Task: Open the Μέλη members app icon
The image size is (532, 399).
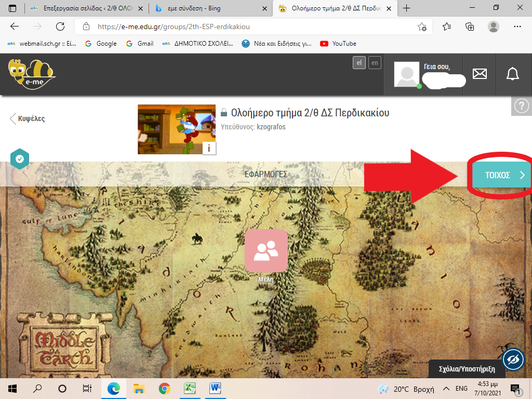Action: click(266, 250)
